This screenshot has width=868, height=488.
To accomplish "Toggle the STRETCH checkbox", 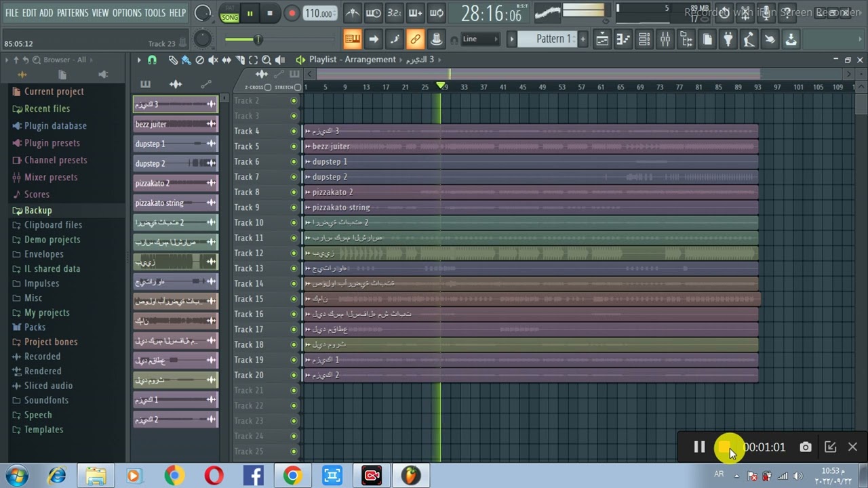I will coord(298,87).
